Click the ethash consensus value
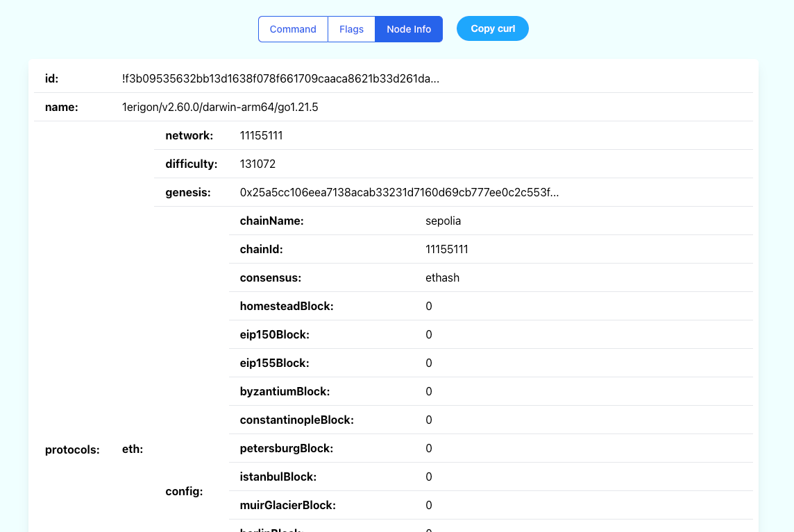Screen dimensions: 794x532 pos(442,278)
